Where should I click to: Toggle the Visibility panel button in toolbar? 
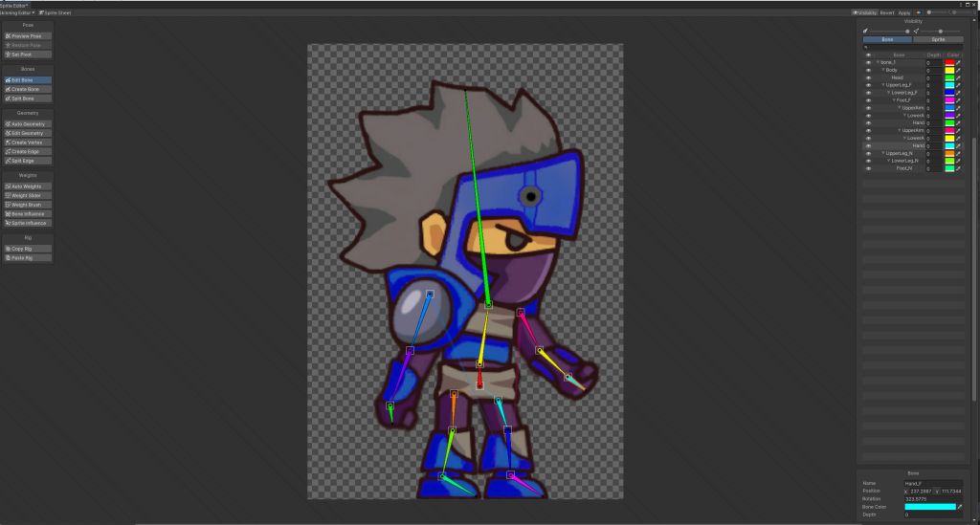pyautogui.click(x=864, y=12)
